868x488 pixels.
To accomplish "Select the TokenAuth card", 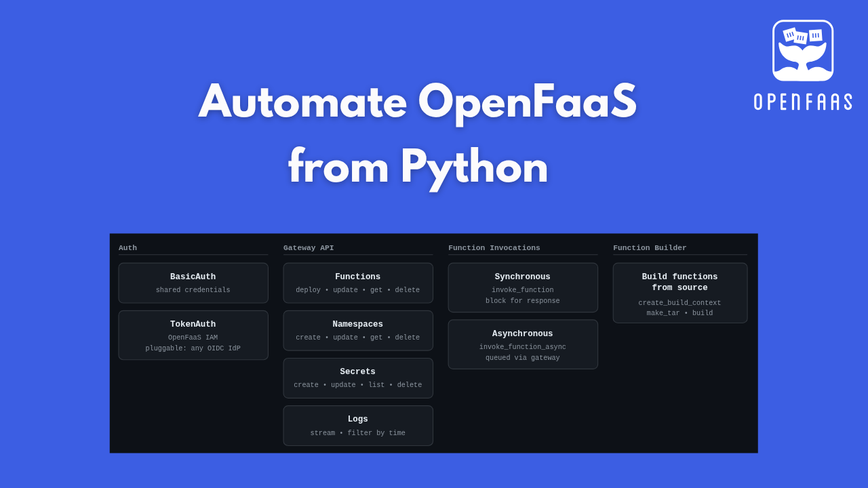I will pyautogui.click(x=193, y=335).
